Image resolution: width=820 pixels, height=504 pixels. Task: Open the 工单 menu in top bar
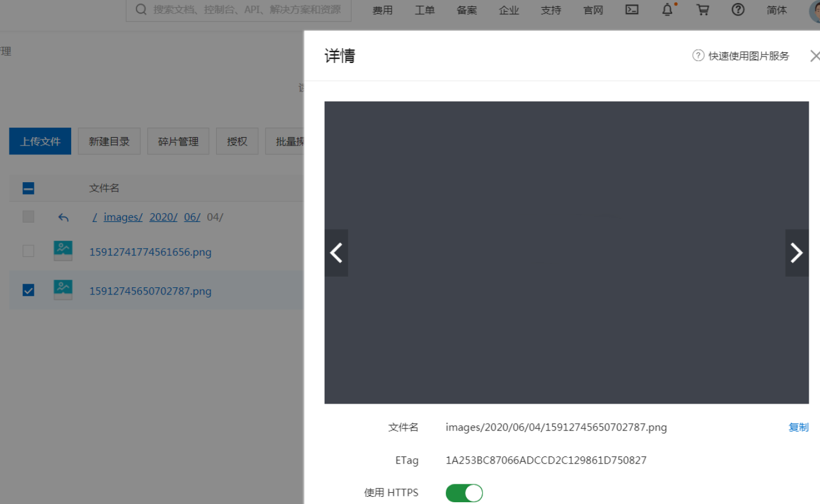pyautogui.click(x=425, y=10)
